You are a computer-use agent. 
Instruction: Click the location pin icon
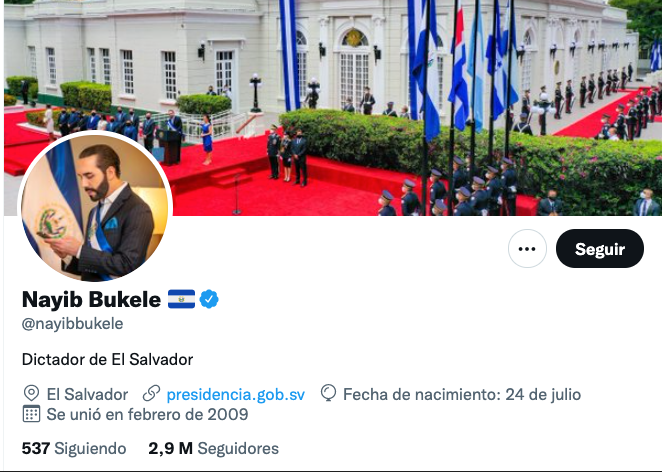tap(31, 393)
